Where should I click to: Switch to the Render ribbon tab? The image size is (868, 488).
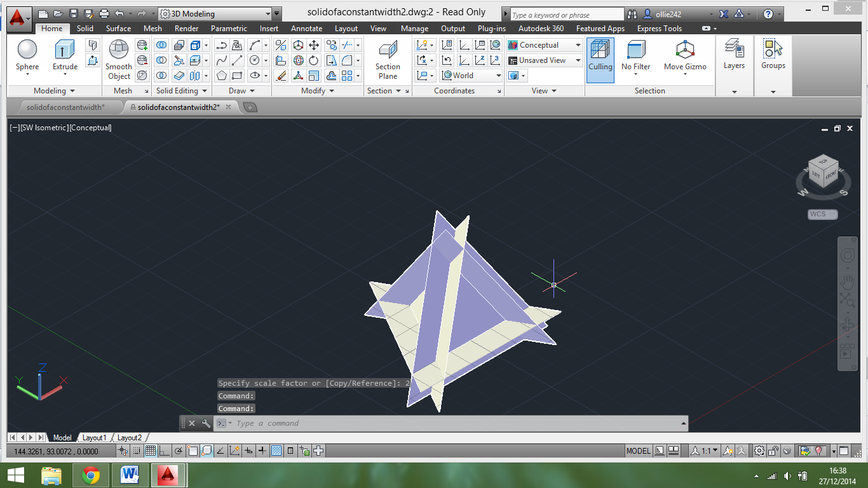pyautogui.click(x=186, y=29)
